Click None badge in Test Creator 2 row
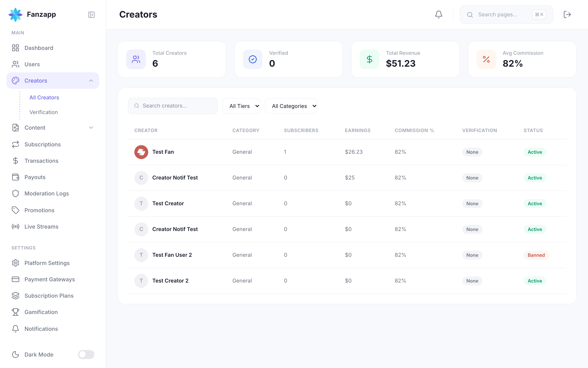The width and height of the screenshot is (588, 368). [x=472, y=281]
